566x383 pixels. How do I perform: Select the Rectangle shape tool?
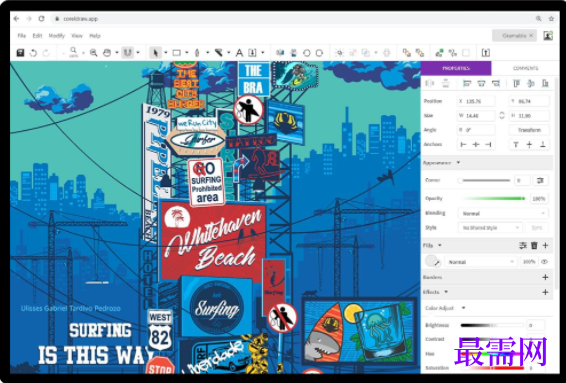click(x=177, y=53)
